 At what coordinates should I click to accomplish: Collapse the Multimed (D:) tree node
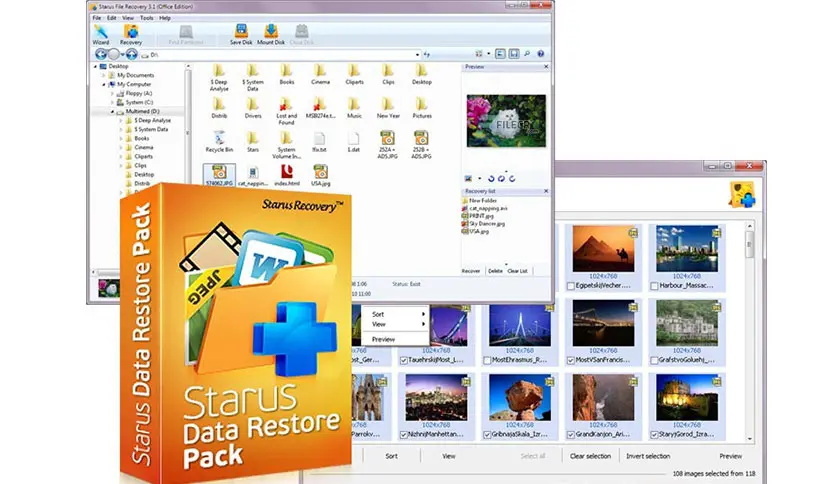point(112,112)
